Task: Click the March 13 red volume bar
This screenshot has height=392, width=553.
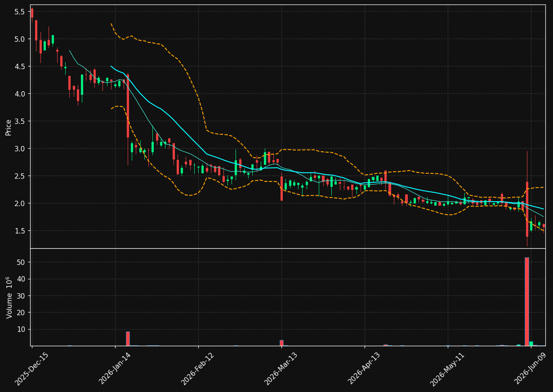Action: pyautogui.click(x=281, y=343)
